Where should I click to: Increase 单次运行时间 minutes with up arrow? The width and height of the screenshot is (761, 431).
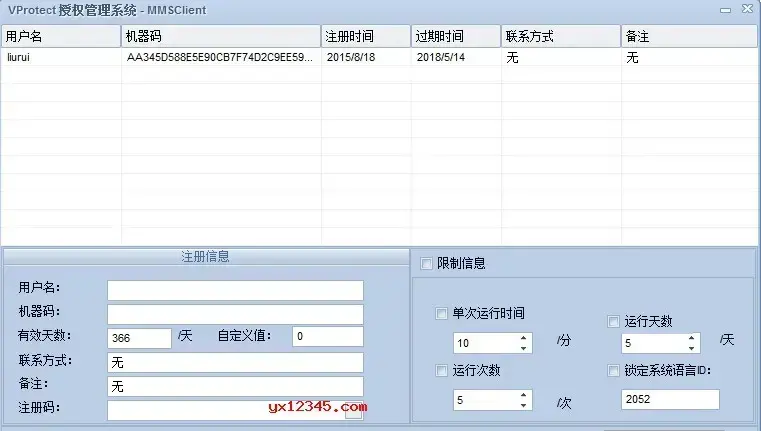coord(523,338)
